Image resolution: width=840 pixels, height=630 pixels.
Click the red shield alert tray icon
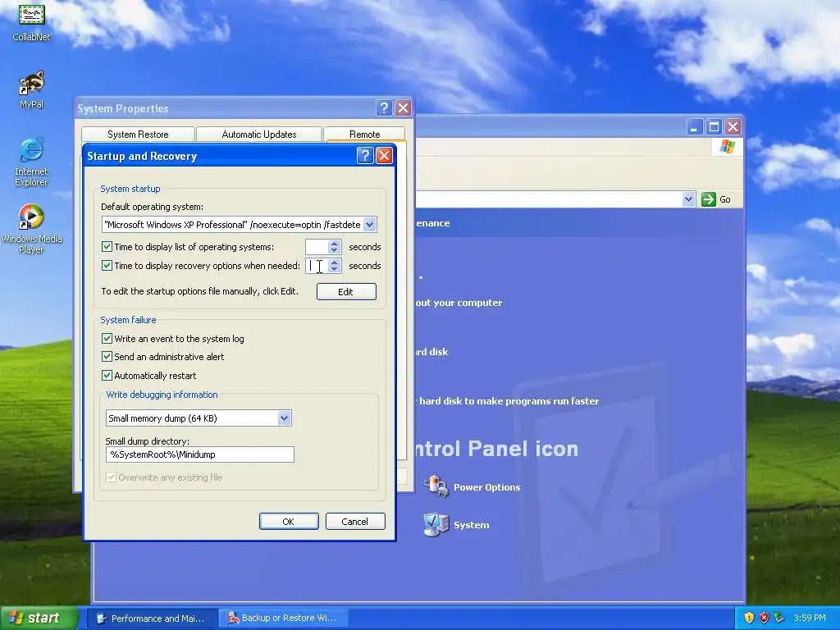pyautogui.click(x=764, y=618)
